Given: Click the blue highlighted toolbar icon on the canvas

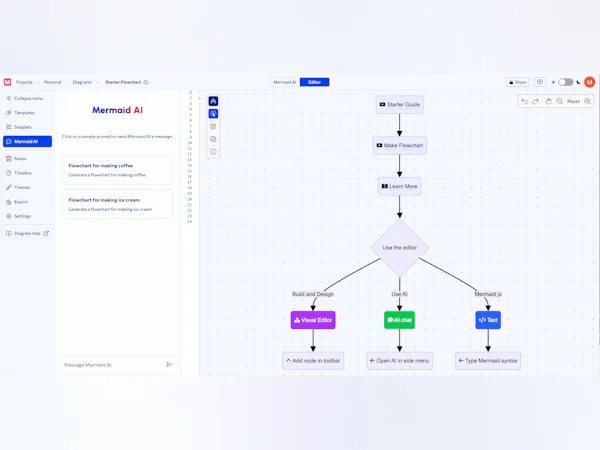Looking at the screenshot, I should (x=213, y=114).
